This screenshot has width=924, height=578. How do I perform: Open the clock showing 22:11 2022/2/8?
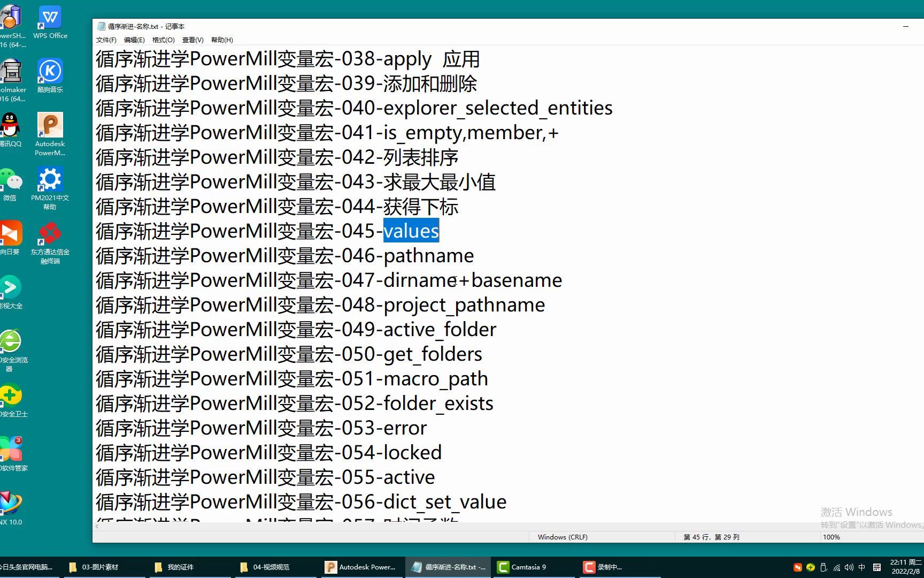906,567
